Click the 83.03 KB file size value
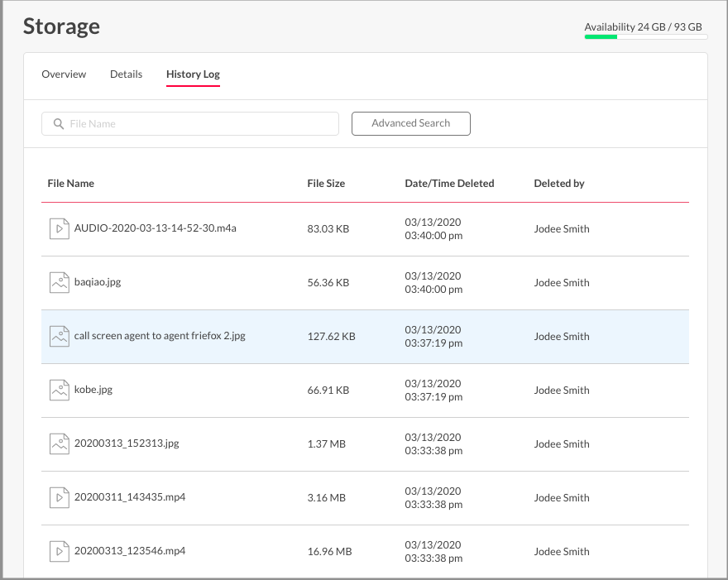The height and width of the screenshot is (580, 728). [328, 229]
